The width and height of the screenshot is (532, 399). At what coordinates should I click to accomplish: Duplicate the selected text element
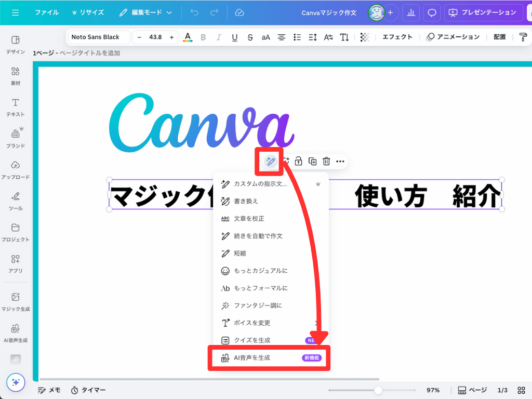pyautogui.click(x=312, y=162)
